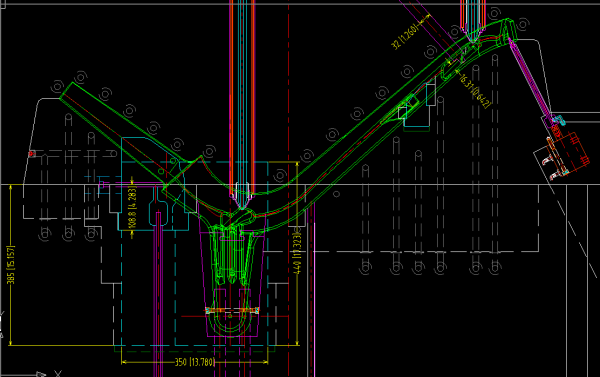The image size is (600, 377).
Task: Select the 16.31 [0.642] angled dimension text
Action: click(474, 91)
